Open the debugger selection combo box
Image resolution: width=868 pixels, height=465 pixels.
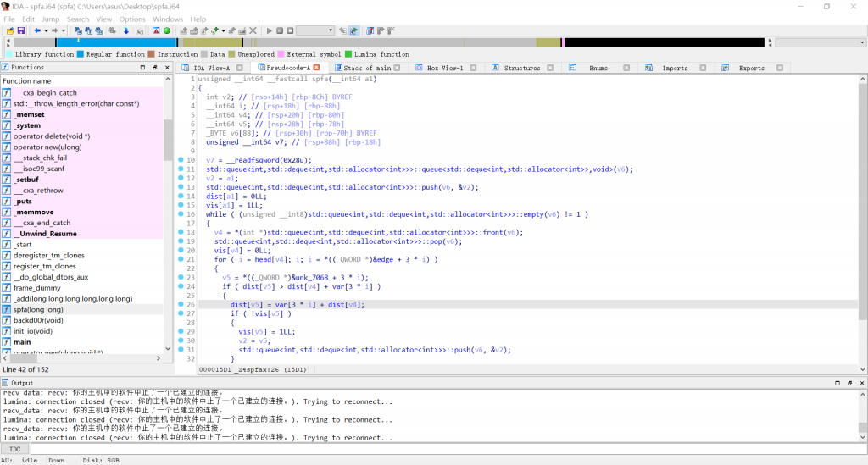pos(315,31)
